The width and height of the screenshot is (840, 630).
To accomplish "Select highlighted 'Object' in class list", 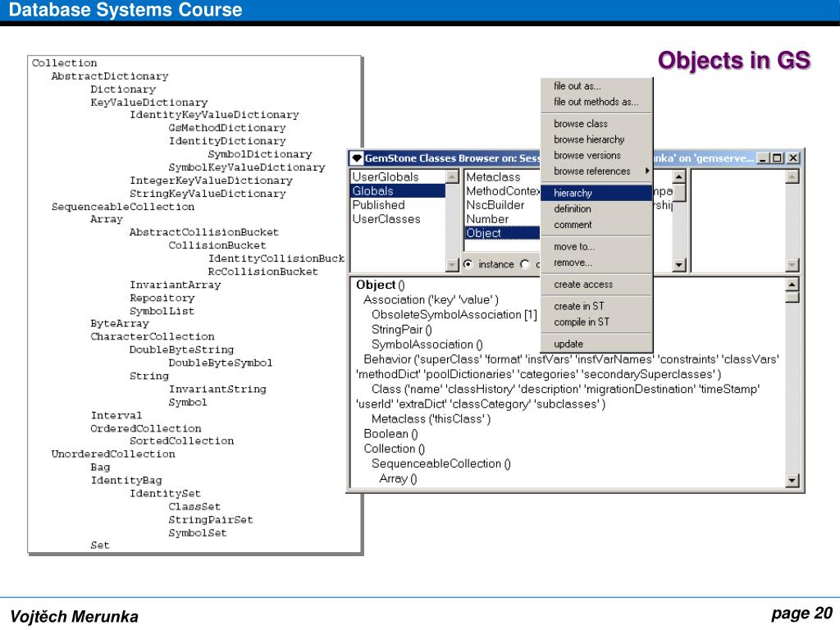I will (x=503, y=233).
